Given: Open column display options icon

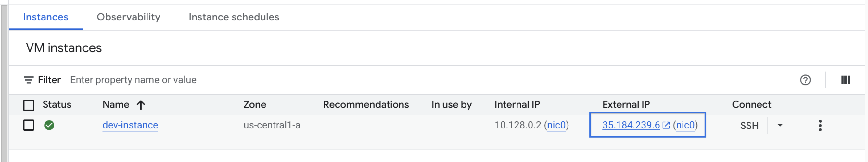Looking at the screenshot, I should tap(846, 80).
